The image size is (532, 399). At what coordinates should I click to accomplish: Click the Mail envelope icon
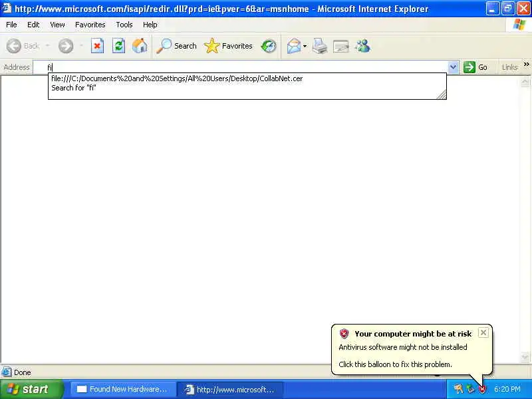coord(293,46)
